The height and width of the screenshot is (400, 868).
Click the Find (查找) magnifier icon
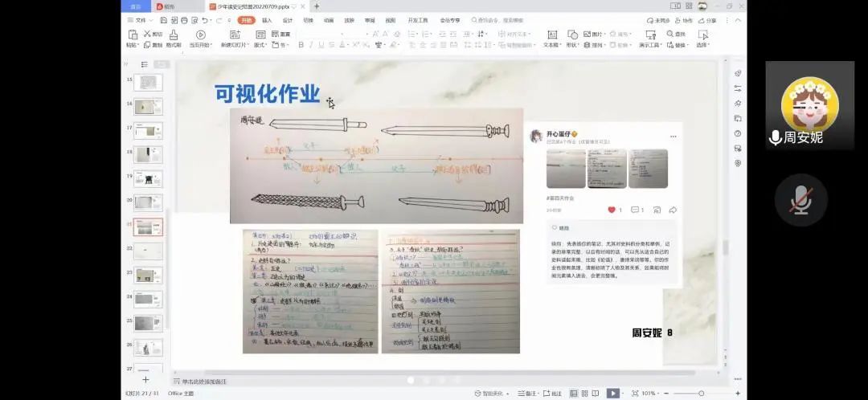pyautogui.click(x=669, y=35)
